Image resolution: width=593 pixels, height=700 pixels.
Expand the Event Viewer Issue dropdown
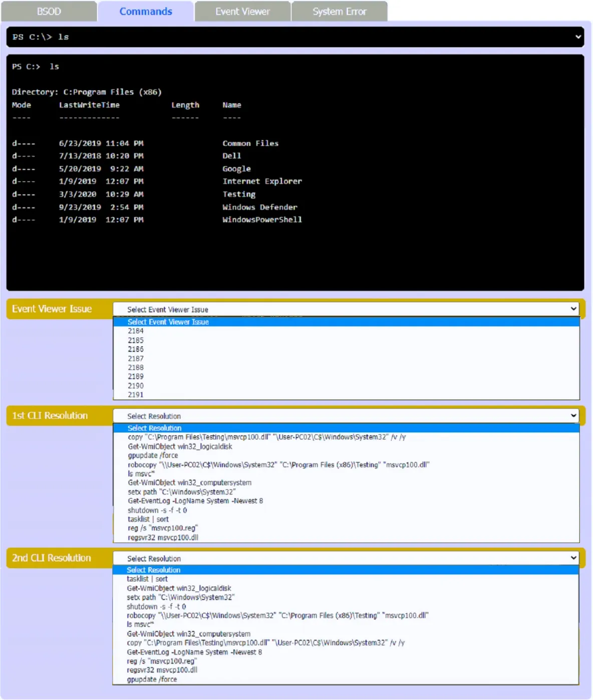point(346,309)
